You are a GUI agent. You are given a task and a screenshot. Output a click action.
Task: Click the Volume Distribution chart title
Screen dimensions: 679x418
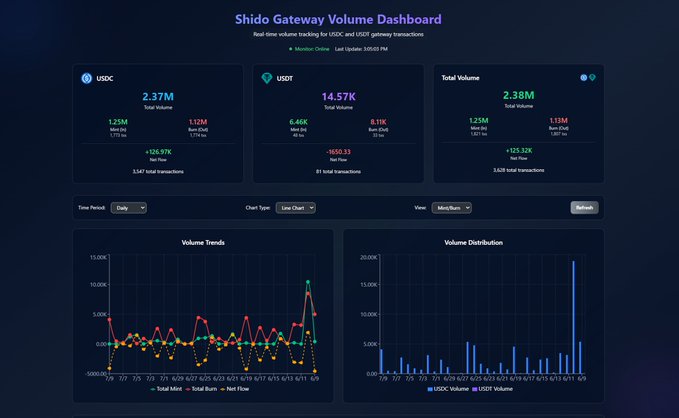tap(473, 243)
